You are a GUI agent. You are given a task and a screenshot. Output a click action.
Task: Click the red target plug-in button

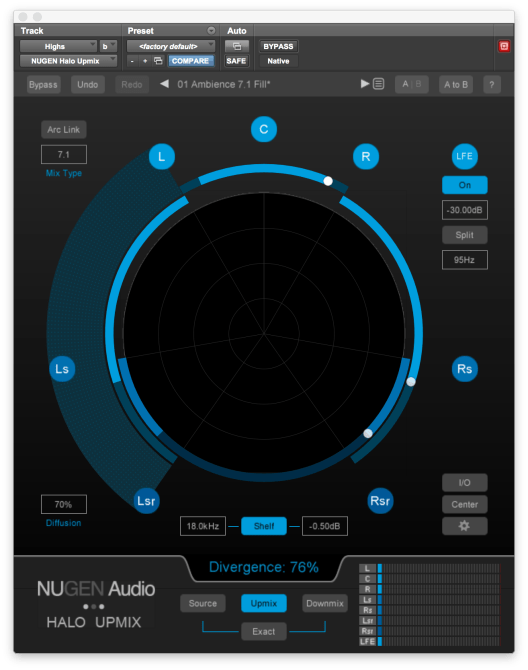[504, 46]
